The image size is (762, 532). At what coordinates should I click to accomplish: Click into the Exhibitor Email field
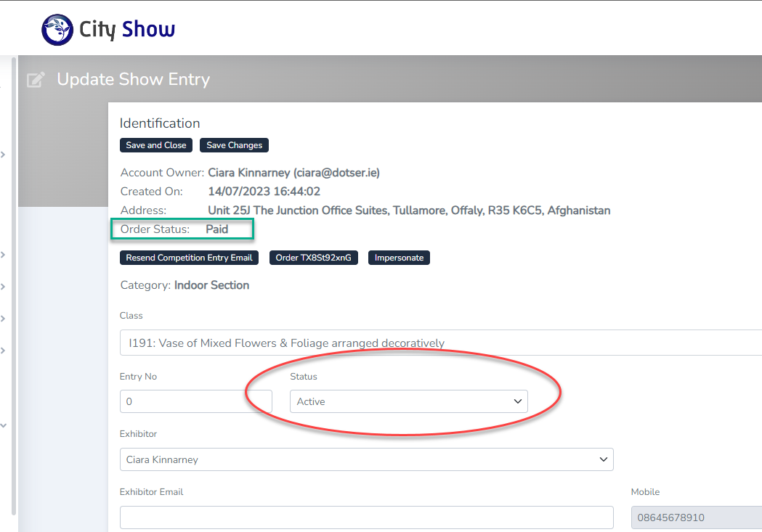[x=366, y=517]
